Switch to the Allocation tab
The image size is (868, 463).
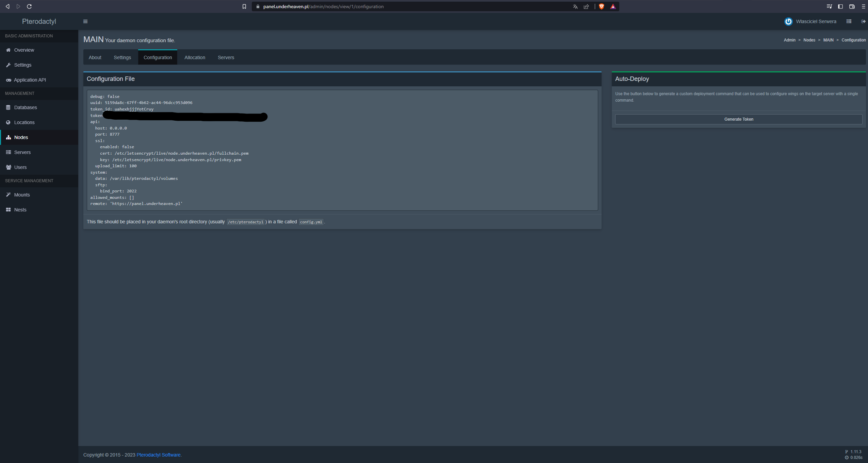pos(195,57)
